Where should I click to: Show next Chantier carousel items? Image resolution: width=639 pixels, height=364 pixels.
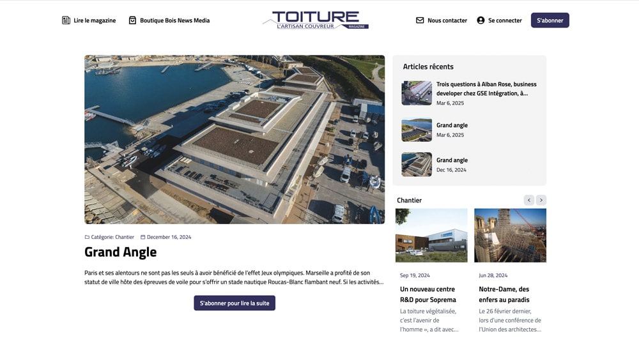pos(541,200)
